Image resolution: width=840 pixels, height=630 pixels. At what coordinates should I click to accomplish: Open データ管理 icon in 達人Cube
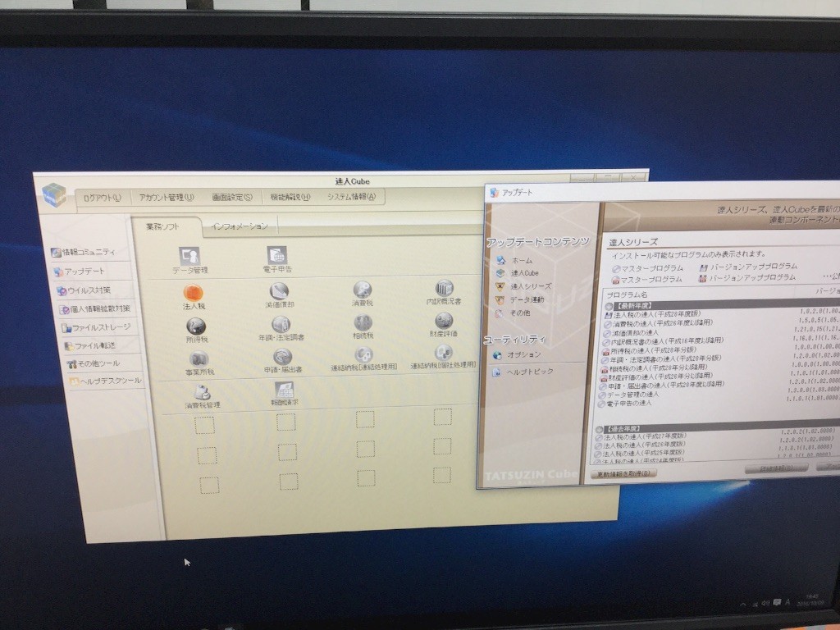coord(189,260)
